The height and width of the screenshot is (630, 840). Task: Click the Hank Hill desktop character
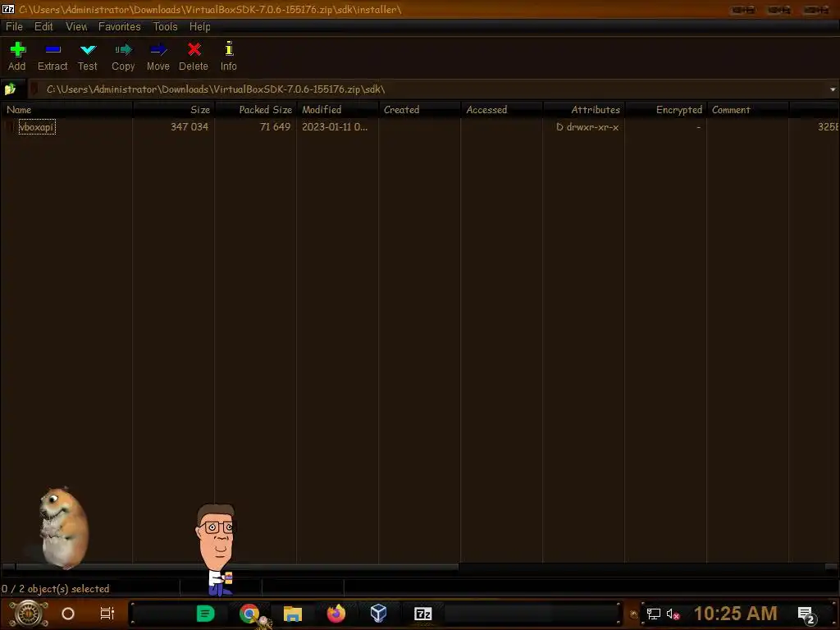(217, 549)
